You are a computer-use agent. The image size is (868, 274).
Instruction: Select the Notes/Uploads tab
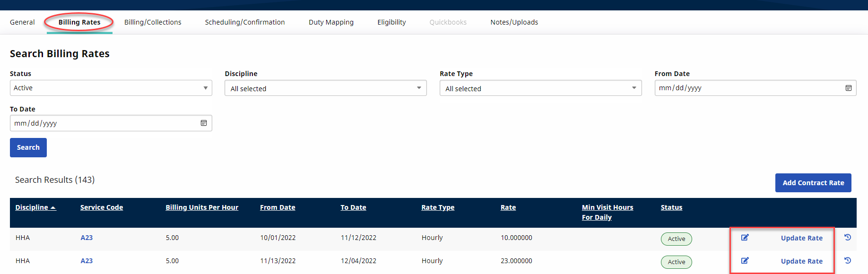[514, 22]
